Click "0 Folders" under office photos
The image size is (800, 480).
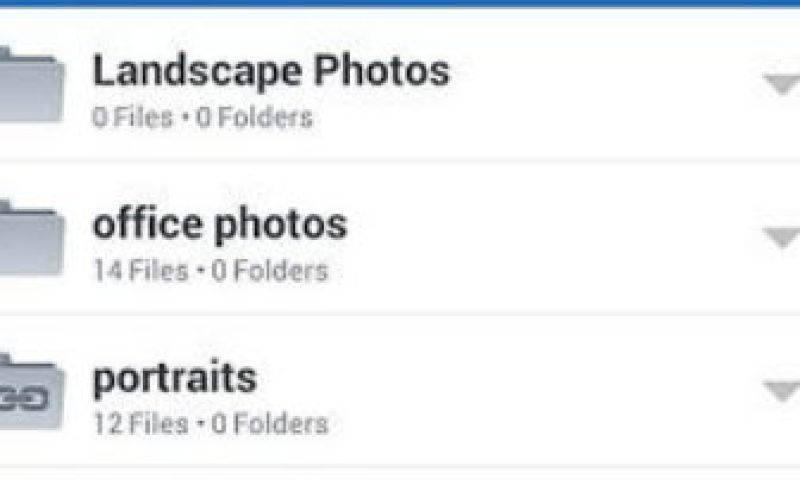[269, 270]
